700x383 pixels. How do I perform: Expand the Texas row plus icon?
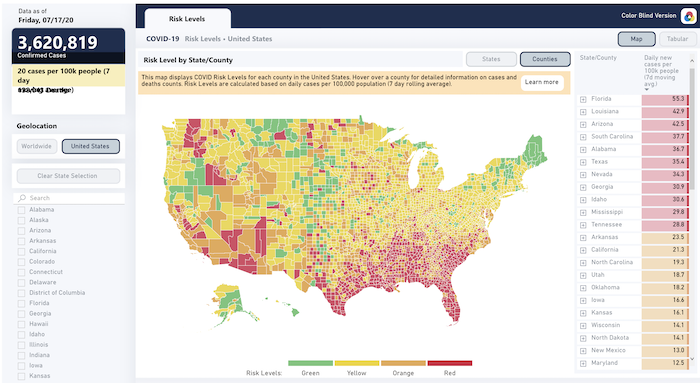point(583,162)
